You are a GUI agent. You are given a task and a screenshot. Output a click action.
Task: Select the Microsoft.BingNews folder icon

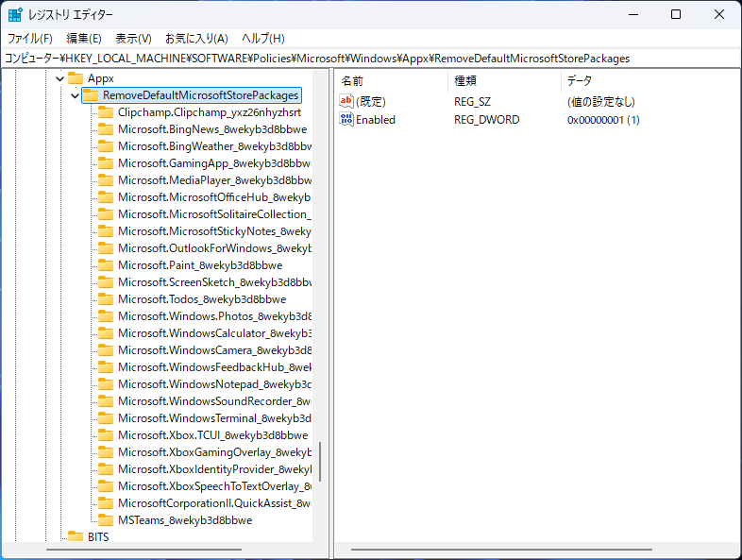[106, 129]
